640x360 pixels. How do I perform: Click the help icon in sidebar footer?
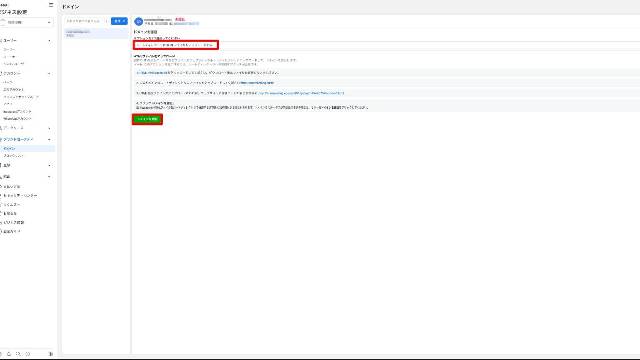pyautogui.click(x=28, y=354)
